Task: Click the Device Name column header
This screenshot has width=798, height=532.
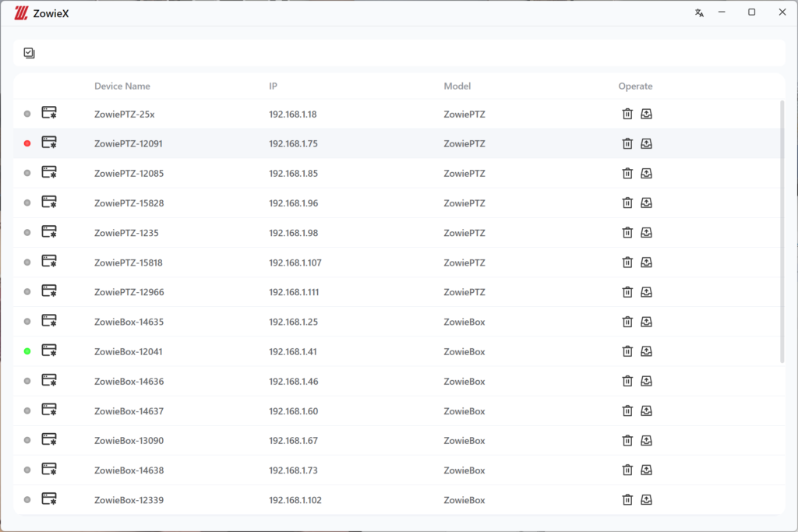Action: tap(122, 86)
